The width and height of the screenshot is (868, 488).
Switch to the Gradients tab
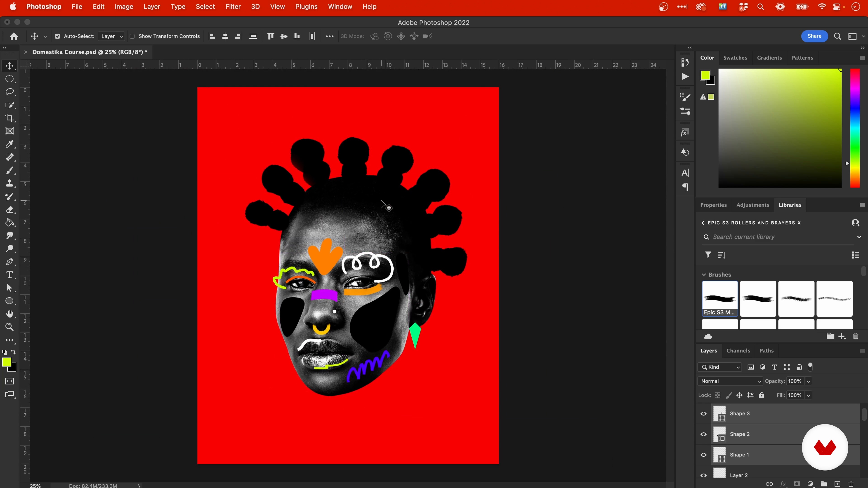(x=769, y=58)
